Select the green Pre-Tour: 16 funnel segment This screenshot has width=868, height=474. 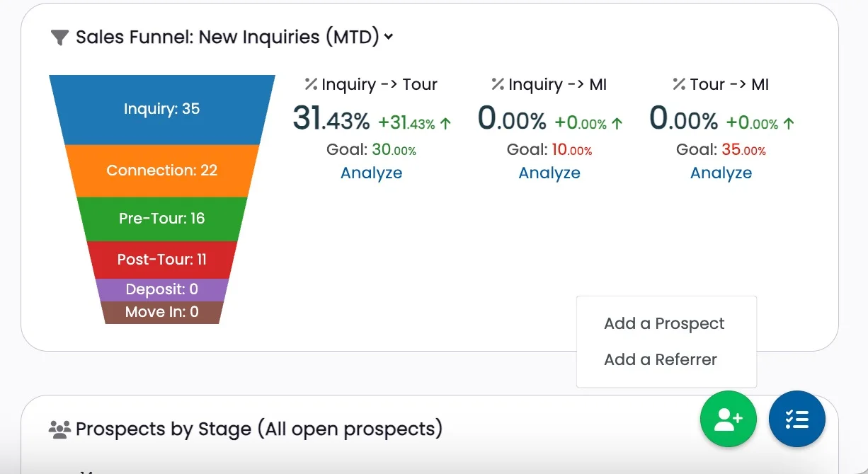(161, 219)
